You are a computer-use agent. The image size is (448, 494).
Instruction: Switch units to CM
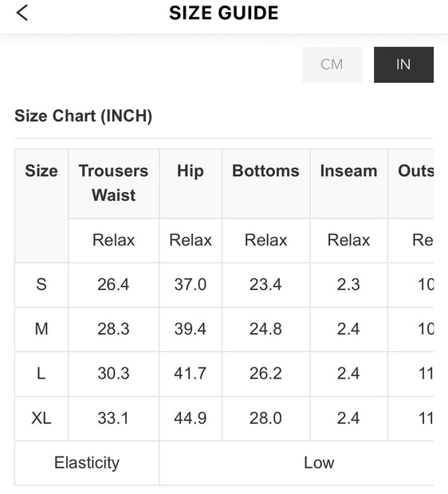coord(332,65)
